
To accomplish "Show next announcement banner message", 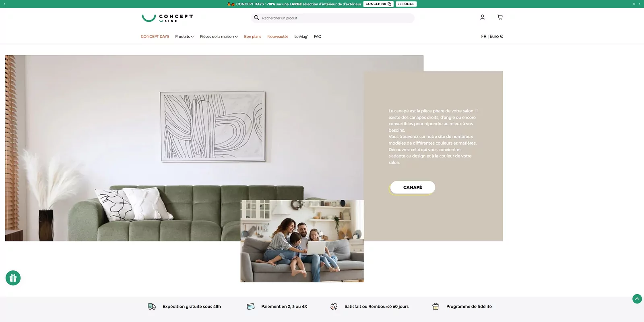I will [x=640, y=4].
